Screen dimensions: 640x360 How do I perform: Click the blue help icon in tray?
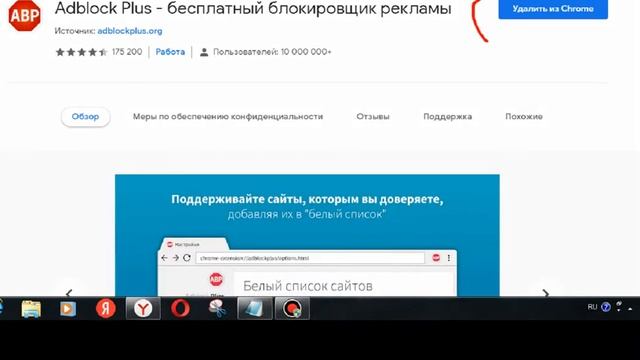(x=606, y=307)
